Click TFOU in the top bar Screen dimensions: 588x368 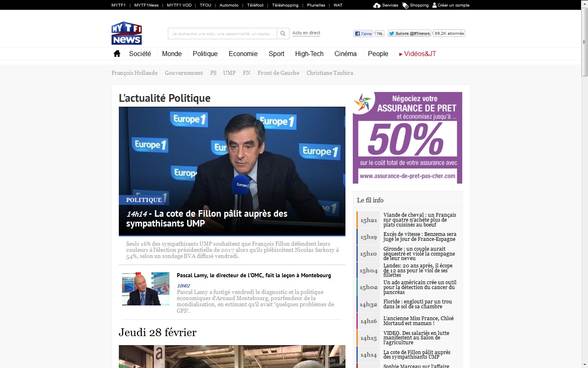[x=205, y=5]
